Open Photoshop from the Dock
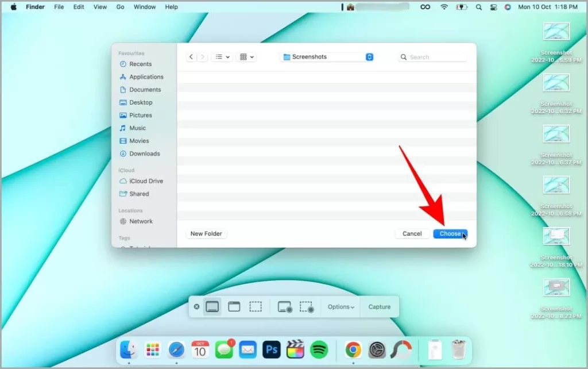The image size is (588, 369). [x=271, y=349]
